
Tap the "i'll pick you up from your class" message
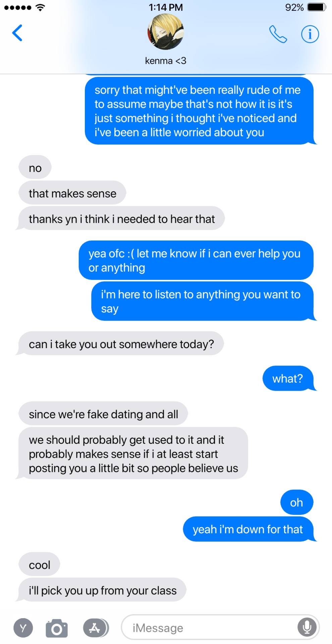pyautogui.click(x=102, y=590)
